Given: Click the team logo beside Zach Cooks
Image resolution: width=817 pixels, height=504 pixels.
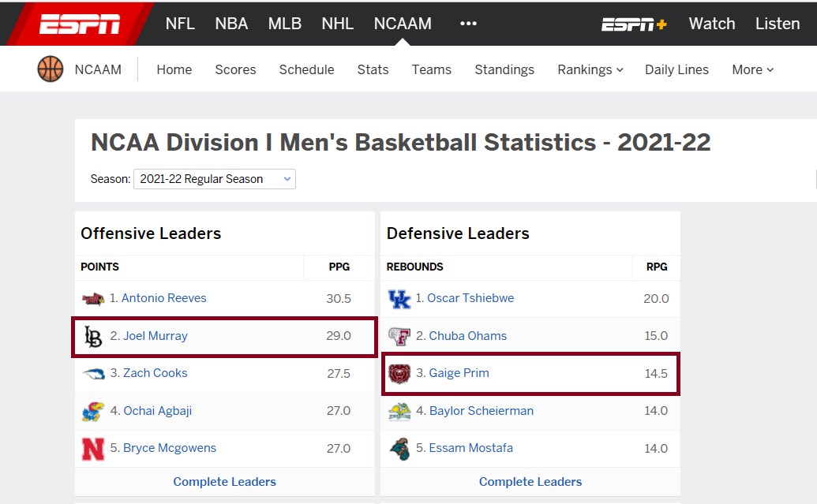Looking at the screenshot, I should pyautogui.click(x=94, y=374).
